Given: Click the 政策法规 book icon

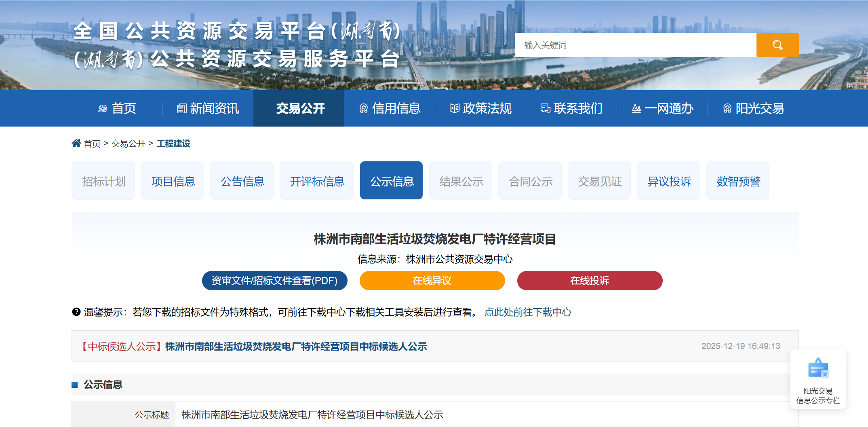Looking at the screenshot, I should pos(455,108).
